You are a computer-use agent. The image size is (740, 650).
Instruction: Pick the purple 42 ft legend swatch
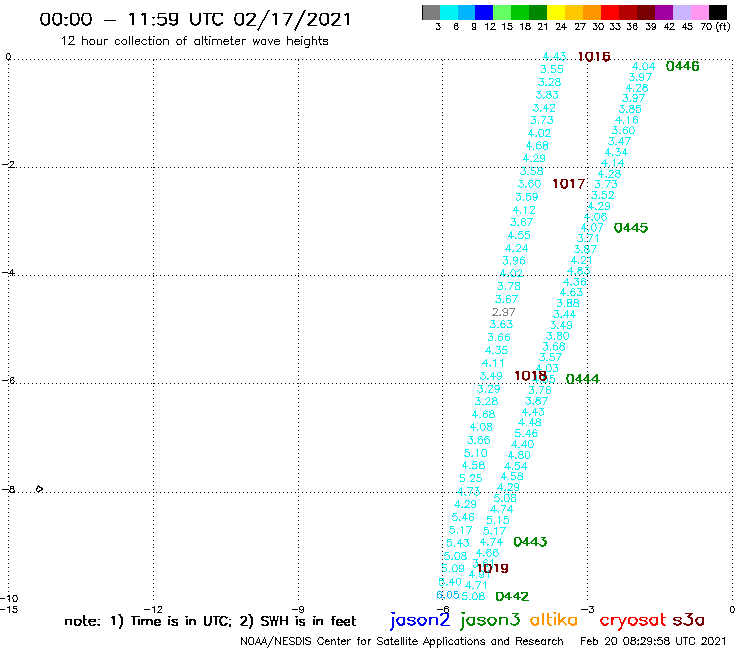coord(663,12)
